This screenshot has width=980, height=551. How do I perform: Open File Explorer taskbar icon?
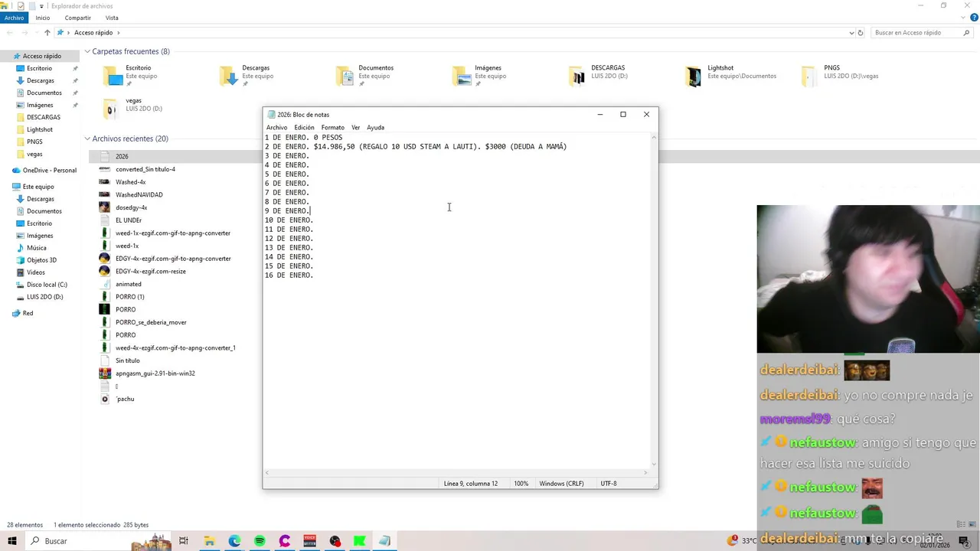[209, 541]
